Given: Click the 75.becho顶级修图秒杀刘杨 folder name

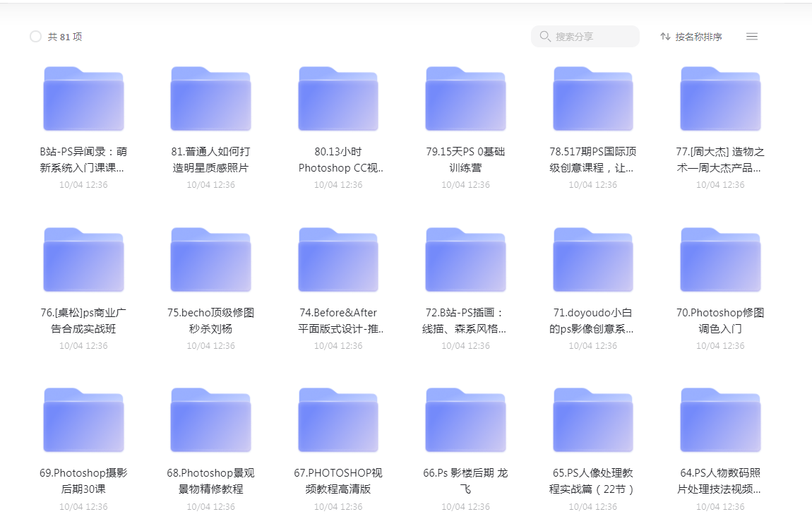Looking at the screenshot, I should [210, 321].
